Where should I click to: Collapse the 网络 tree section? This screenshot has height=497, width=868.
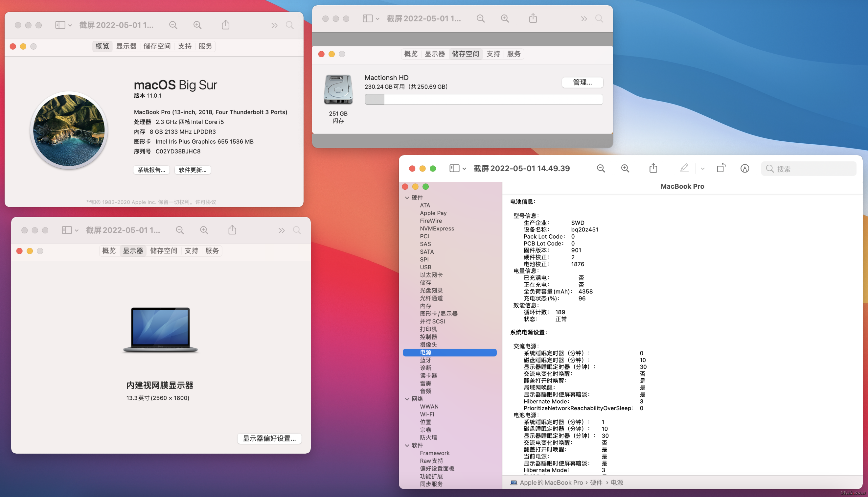point(407,399)
